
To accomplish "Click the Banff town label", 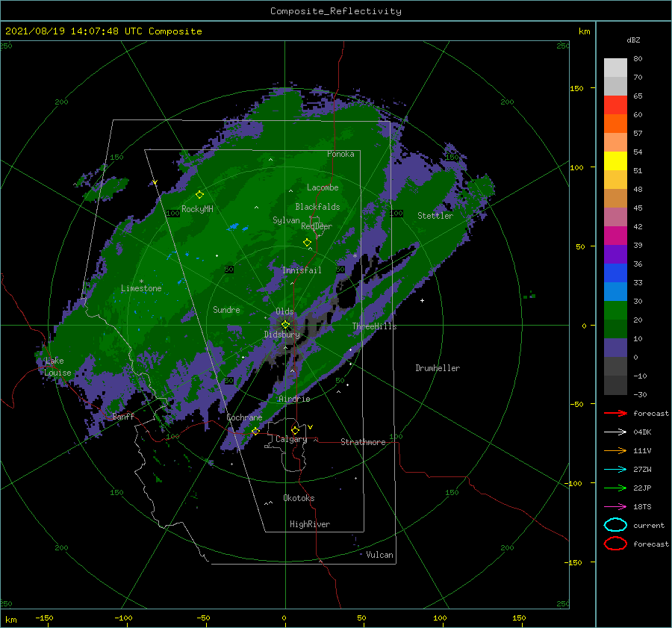I will tap(123, 416).
